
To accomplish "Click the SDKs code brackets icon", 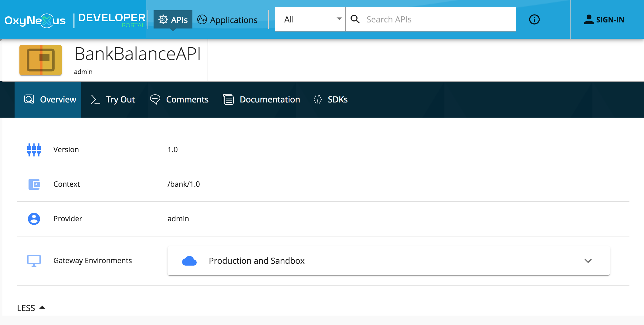I will [x=317, y=99].
